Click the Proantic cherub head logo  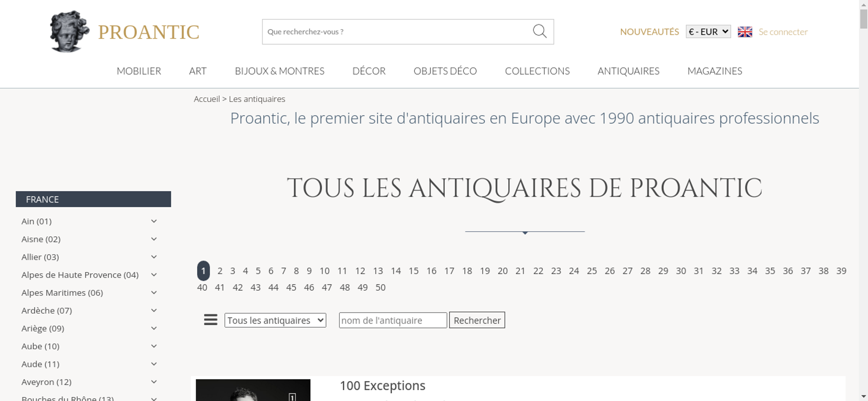(69, 32)
